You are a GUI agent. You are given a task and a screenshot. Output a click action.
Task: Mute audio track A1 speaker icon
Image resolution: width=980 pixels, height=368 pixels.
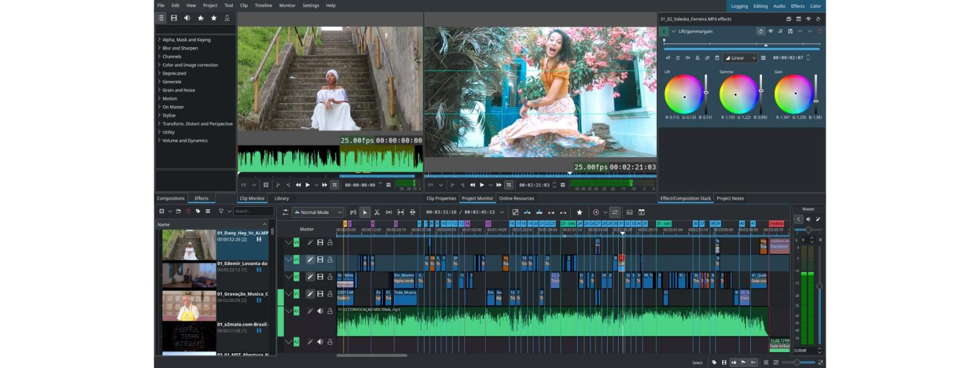pyautogui.click(x=320, y=311)
